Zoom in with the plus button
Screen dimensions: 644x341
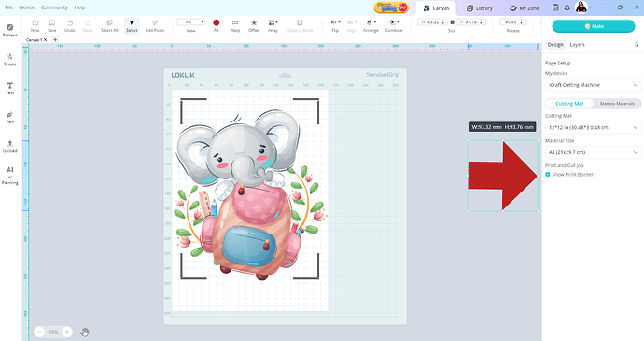(67, 332)
